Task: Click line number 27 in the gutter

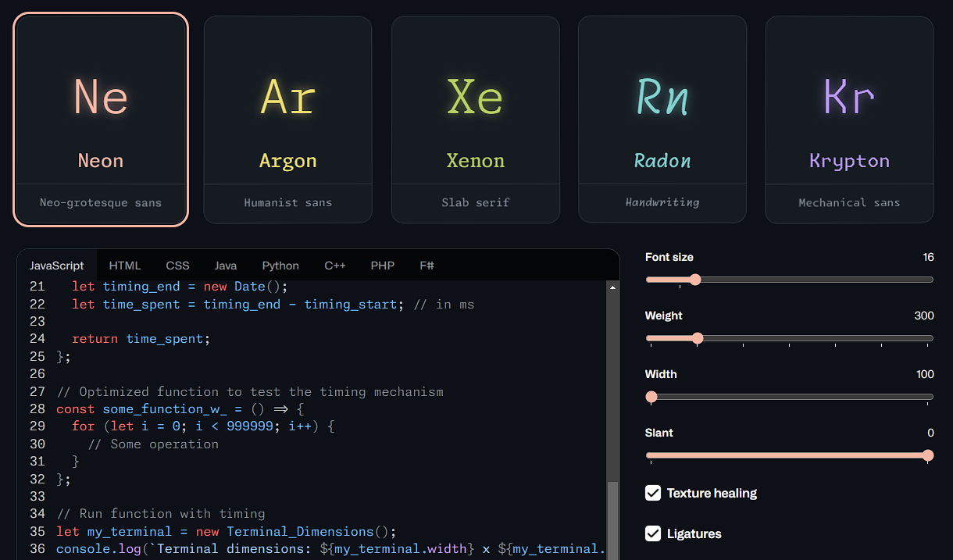Action: pyautogui.click(x=37, y=392)
